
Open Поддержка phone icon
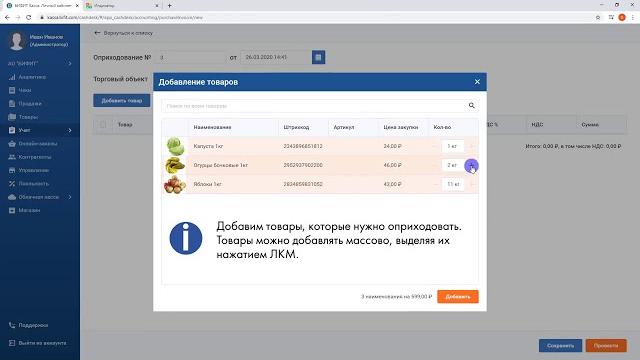coord(12,325)
